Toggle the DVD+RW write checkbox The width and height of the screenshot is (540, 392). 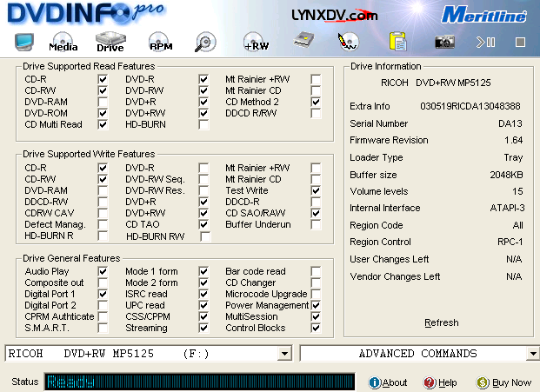point(203,213)
